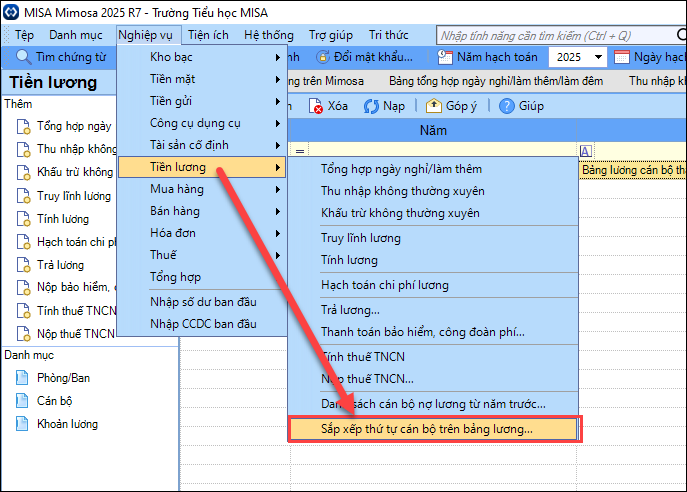Click the sidebar document icon beside Tính thuế TNCN
Image resolution: width=687 pixels, height=492 pixels.
[24, 311]
